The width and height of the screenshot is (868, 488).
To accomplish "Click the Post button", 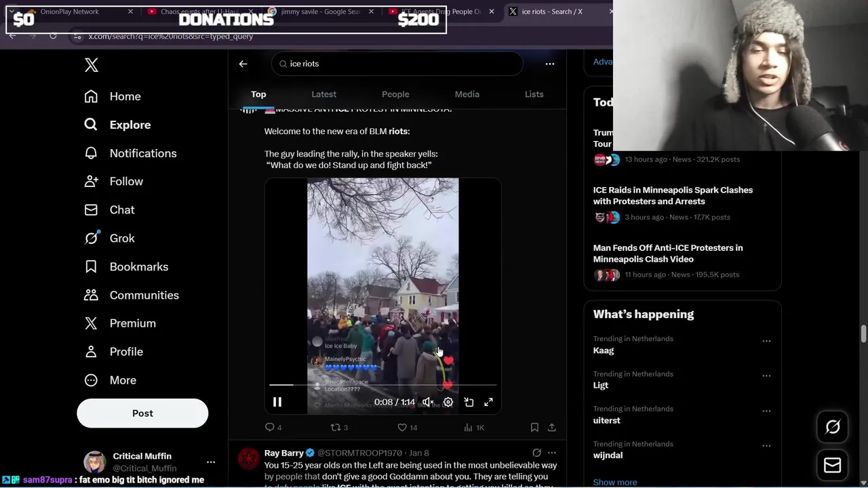I will click(142, 413).
